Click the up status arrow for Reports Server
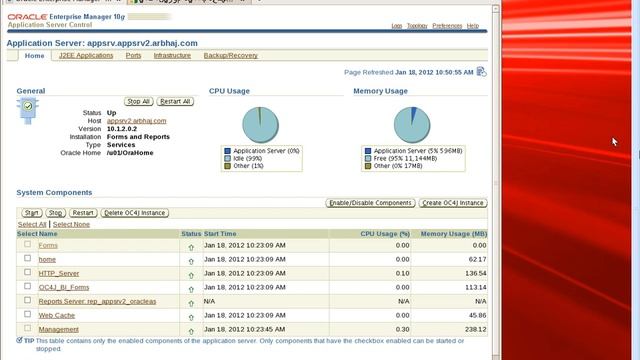Image resolution: width=640 pixels, height=360 pixels. pos(191,303)
